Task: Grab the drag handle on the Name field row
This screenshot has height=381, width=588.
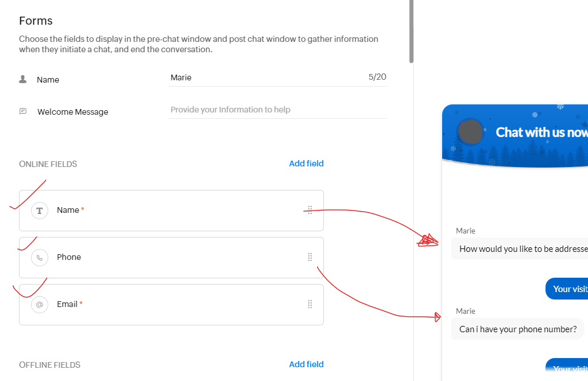Action: click(x=310, y=210)
